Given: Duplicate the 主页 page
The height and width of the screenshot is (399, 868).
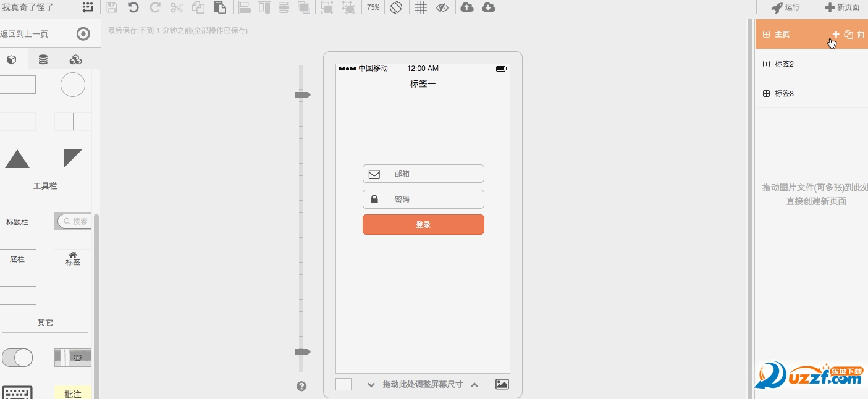Looking at the screenshot, I should click(849, 35).
